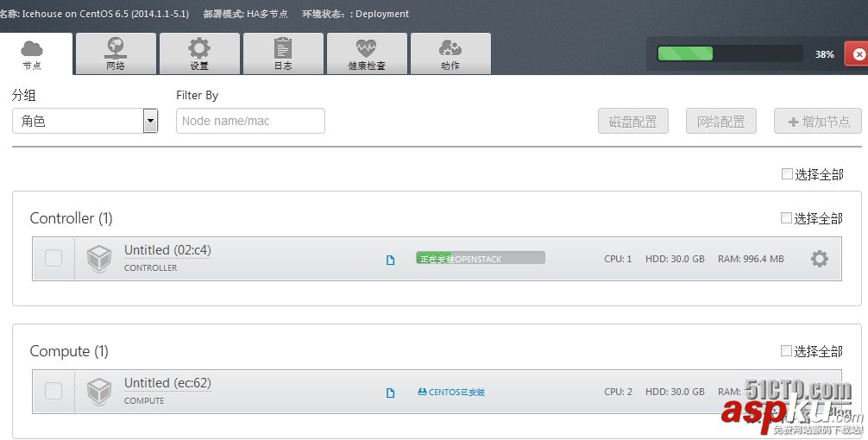Click CPU: 2 on compute node

618,392
